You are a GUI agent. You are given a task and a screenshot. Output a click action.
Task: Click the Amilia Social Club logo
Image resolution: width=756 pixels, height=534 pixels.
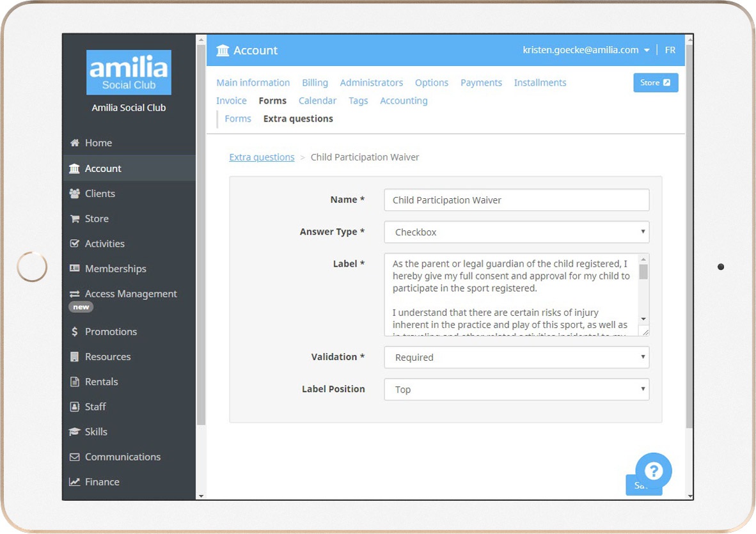coord(129,72)
